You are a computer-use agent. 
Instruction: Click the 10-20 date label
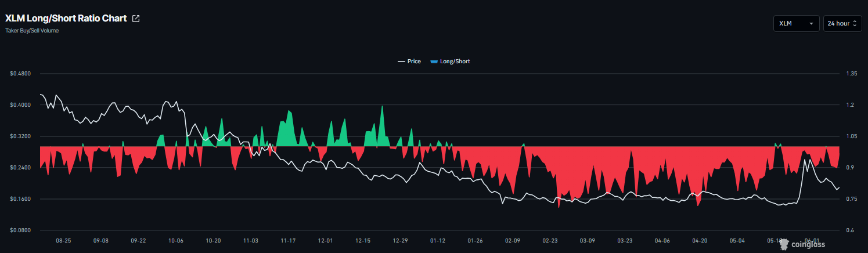(213, 240)
